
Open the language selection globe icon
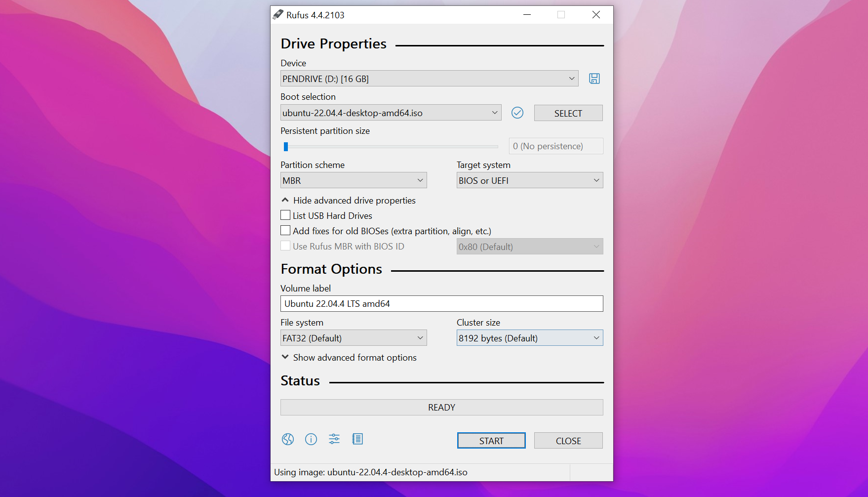(287, 439)
